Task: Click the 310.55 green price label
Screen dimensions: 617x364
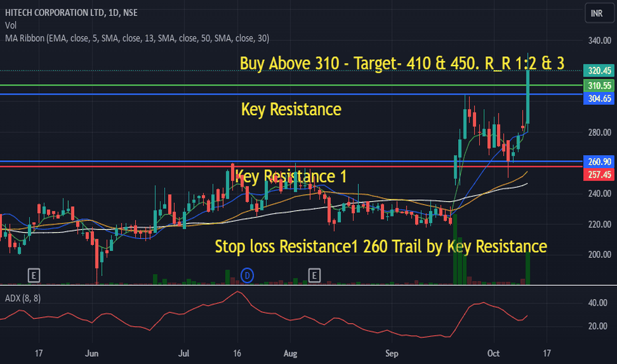Action: pos(598,85)
